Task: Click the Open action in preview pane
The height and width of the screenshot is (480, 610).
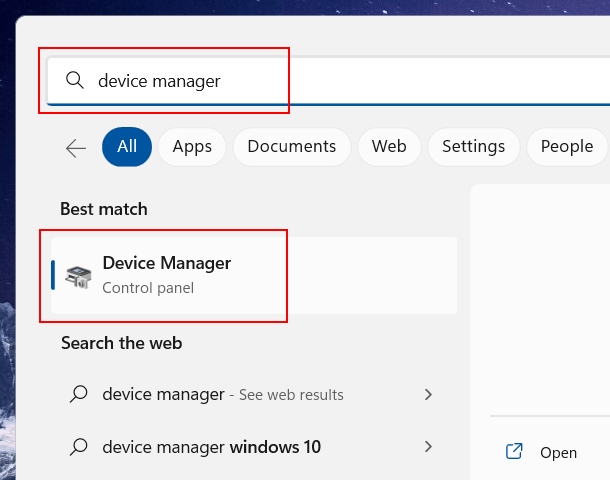Action: coord(558,453)
